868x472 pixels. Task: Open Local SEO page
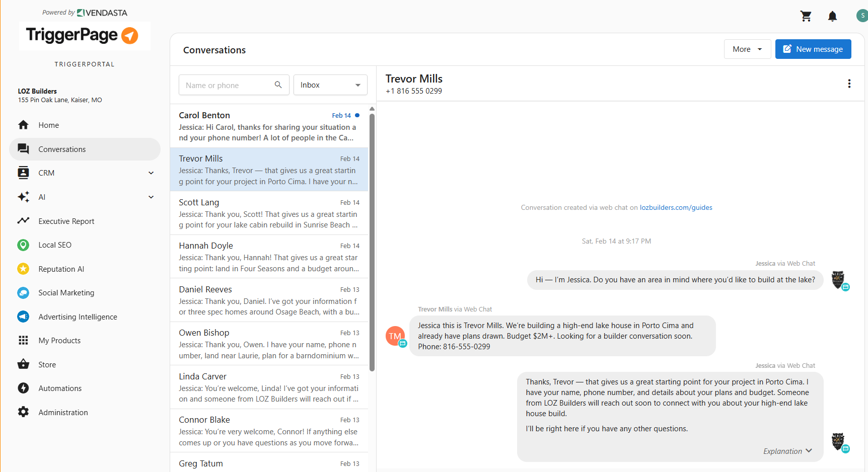point(85,245)
